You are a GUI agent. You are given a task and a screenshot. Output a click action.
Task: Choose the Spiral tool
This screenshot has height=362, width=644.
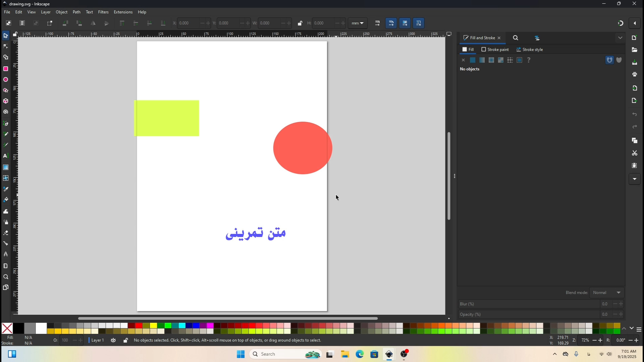6,112
